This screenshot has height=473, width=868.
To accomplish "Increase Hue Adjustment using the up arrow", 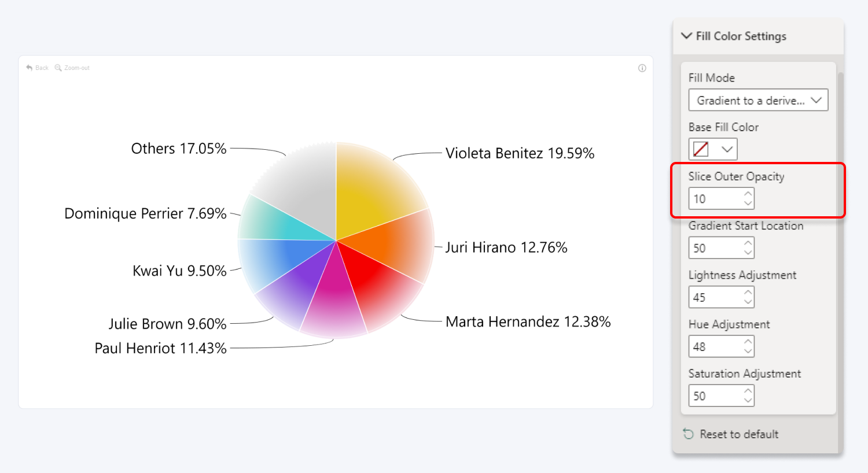I will coord(748,342).
